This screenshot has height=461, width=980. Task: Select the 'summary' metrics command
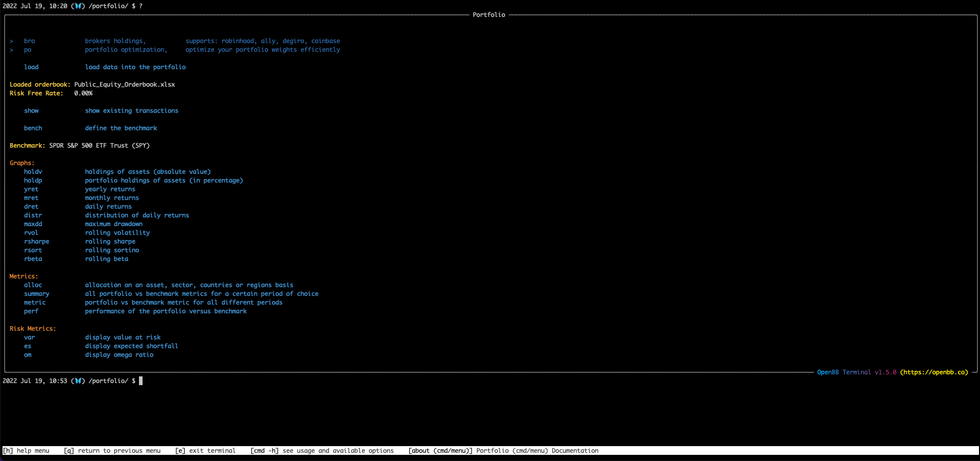[x=36, y=294]
